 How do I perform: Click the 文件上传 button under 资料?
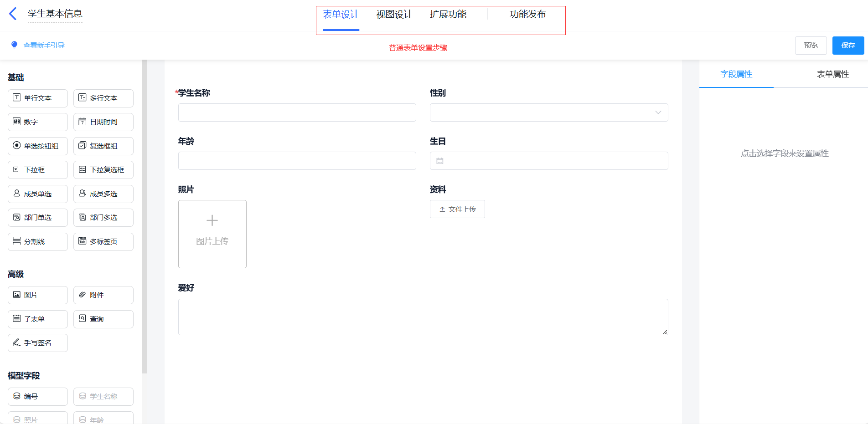click(457, 209)
